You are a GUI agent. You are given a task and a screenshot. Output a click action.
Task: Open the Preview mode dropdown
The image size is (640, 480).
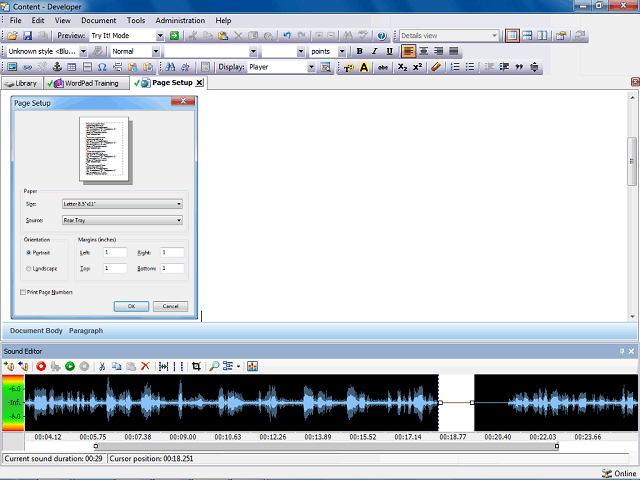(160, 36)
